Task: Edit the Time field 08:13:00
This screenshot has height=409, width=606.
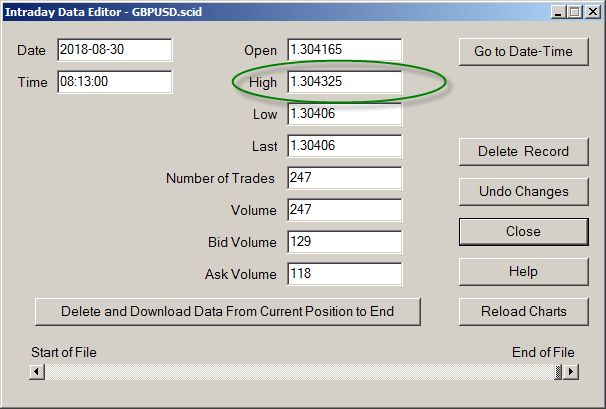Action: (115, 82)
